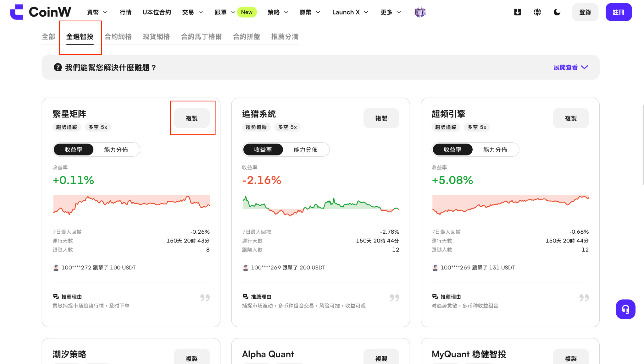
Task: Click the -2.16% yield value
Action: point(262,180)
